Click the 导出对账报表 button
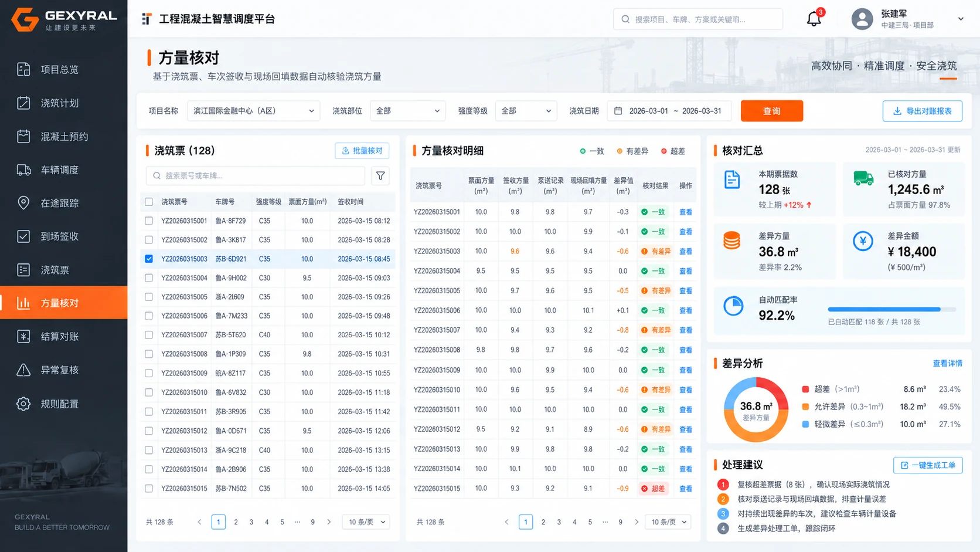The height and width of the screenshot is (552, 980). tap(923, 111)
